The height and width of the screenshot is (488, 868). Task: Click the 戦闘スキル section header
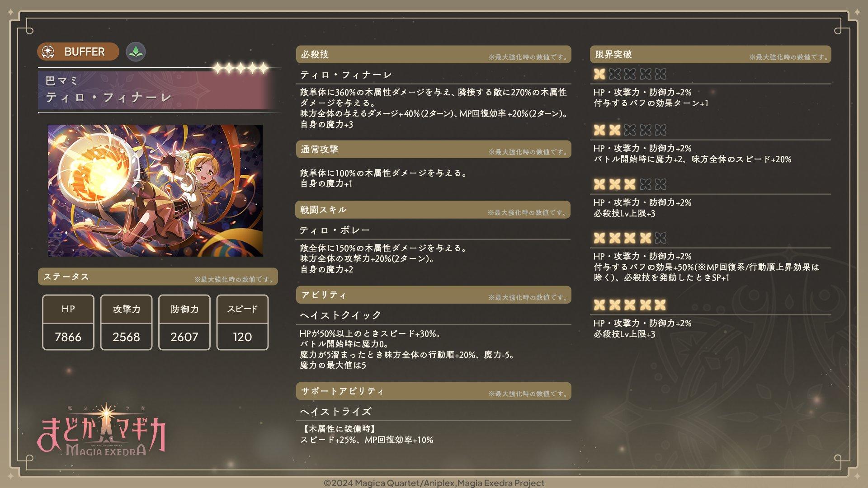coord(433,210)
